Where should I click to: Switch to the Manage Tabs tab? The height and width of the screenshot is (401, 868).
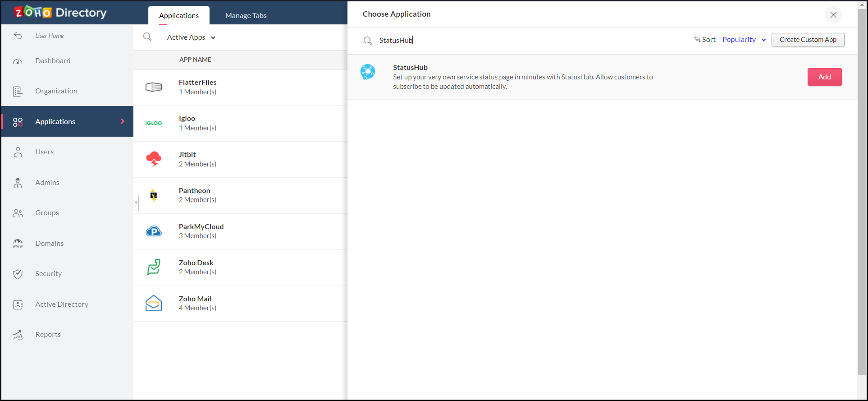tap(246, 15)
